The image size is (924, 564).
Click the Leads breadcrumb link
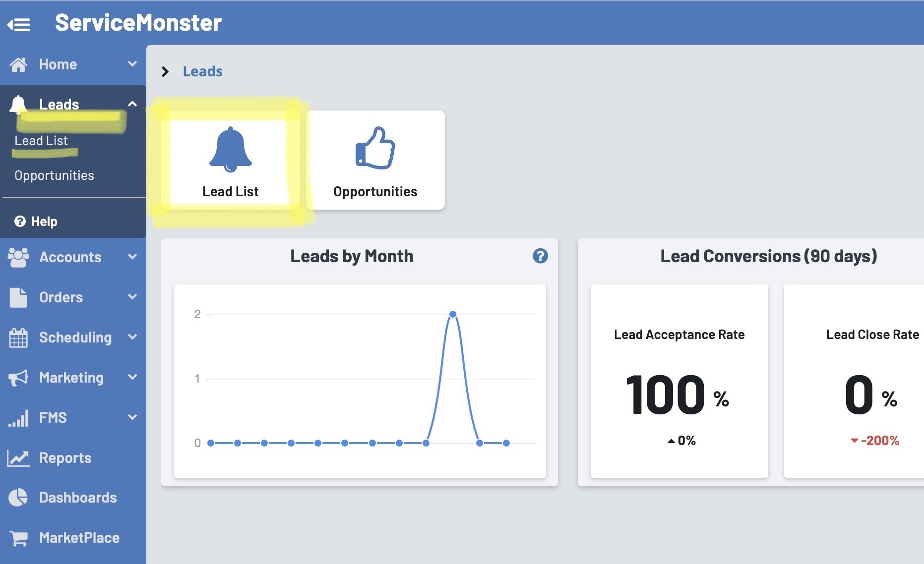[x=202, y=71]
